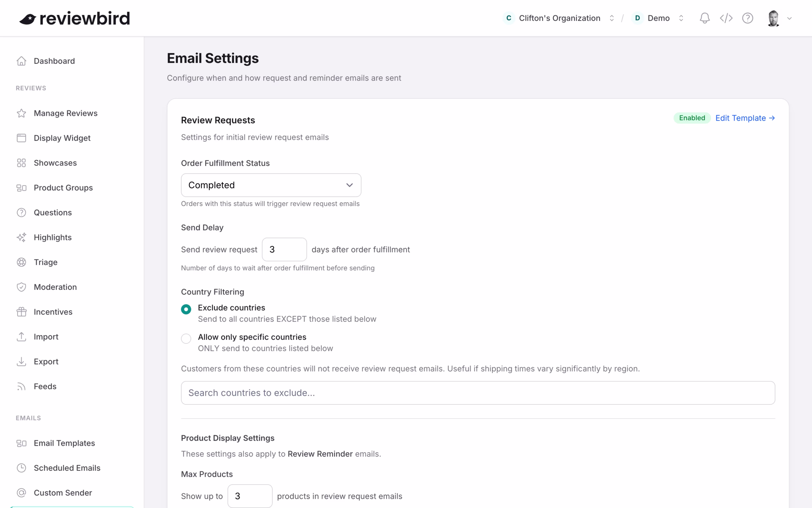The image size is (812, 508).
Task: Click the Edit Template link
Action: (x=745, y=118)
